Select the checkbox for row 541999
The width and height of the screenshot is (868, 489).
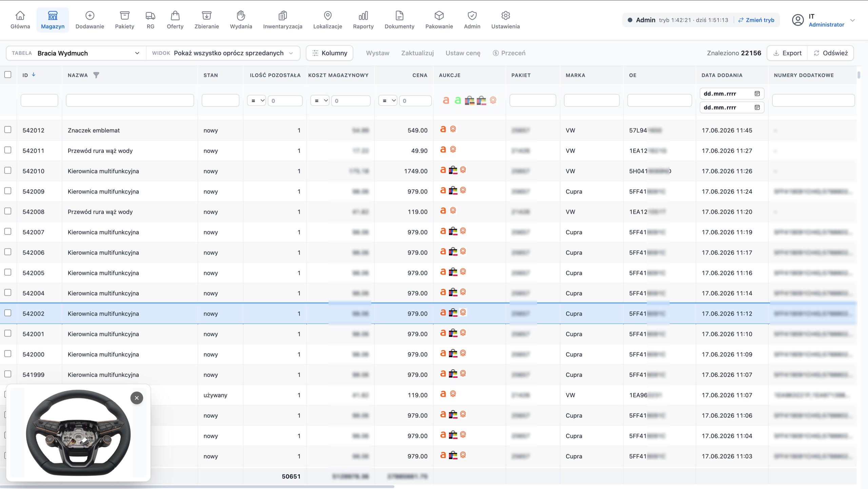(x=8, y=374)
